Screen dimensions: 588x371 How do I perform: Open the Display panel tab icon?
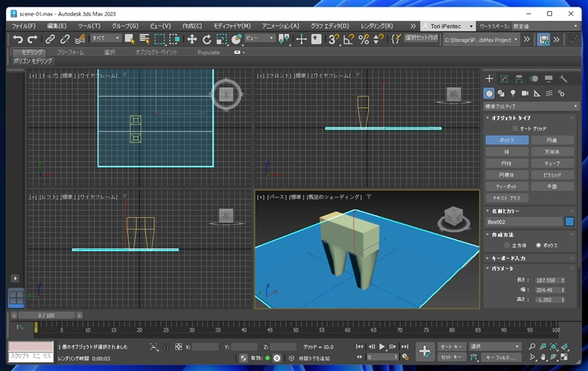(548, 79)
